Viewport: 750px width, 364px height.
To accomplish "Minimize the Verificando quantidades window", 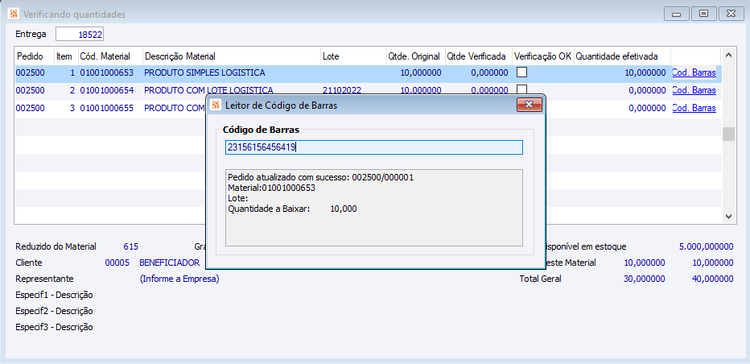I will pos(676,14).
